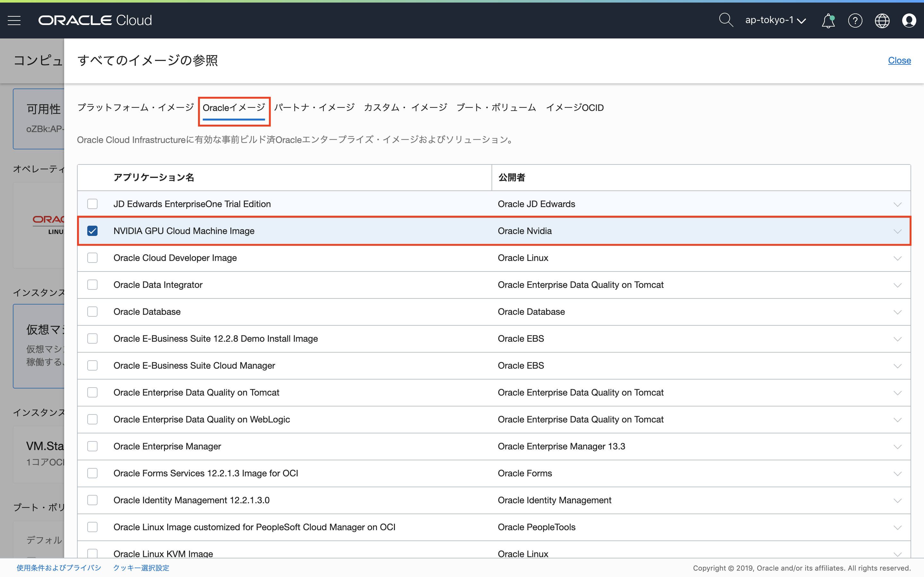This screenshot has height=577, width=924.
Task: Click the globe language icon
Action: [882, 21]
